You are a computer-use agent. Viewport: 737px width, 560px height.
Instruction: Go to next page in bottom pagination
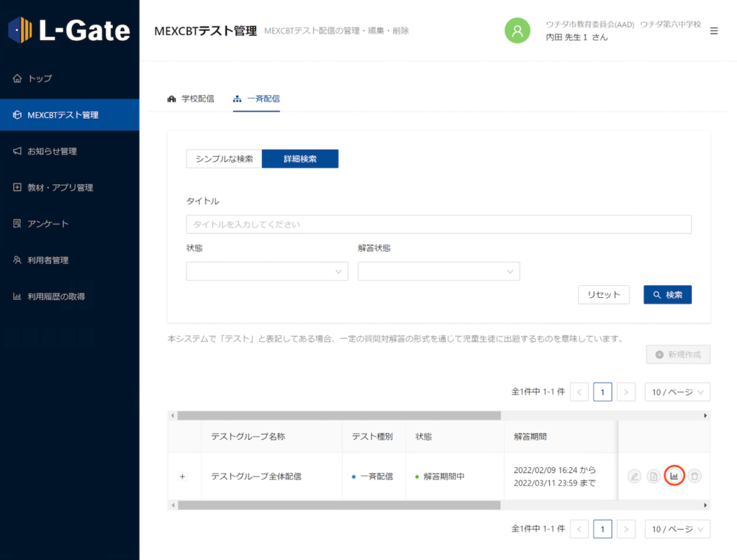coord(626,530)
